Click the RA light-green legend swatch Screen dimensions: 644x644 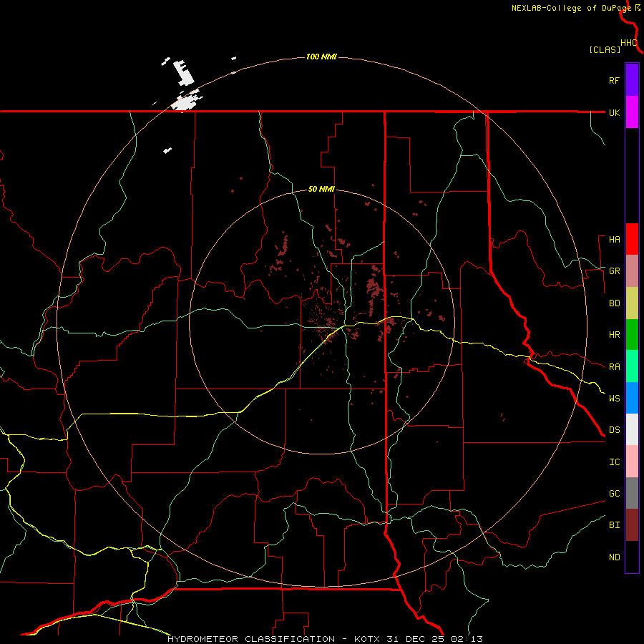click(632, 366)
